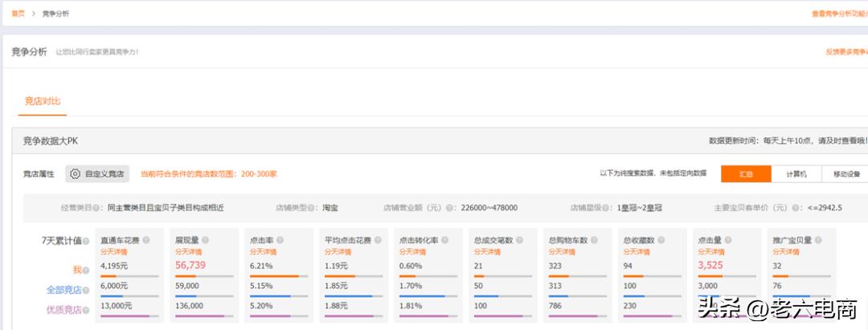Click the 同主营类目且宝贝子类目构成相近 text

click(166, 209)
